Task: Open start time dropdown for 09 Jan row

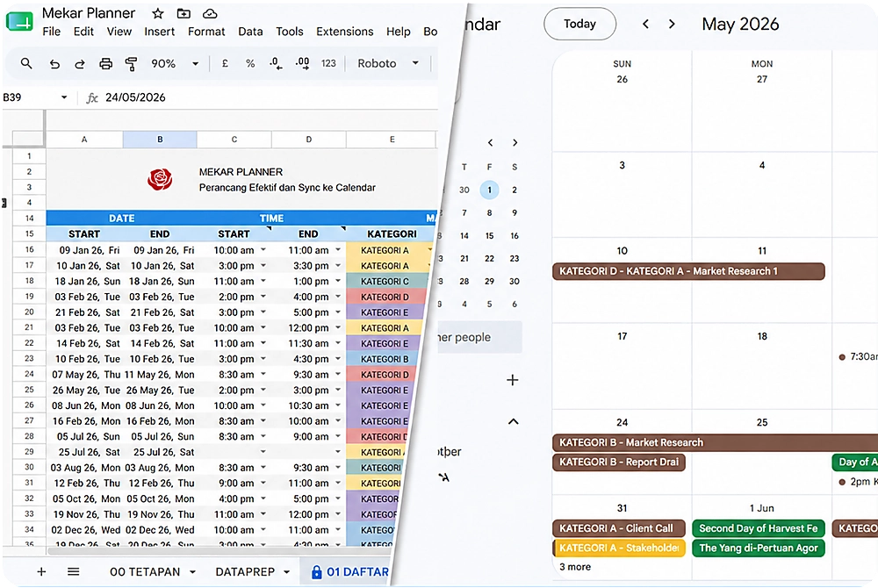Action: [x=263, y=250]
